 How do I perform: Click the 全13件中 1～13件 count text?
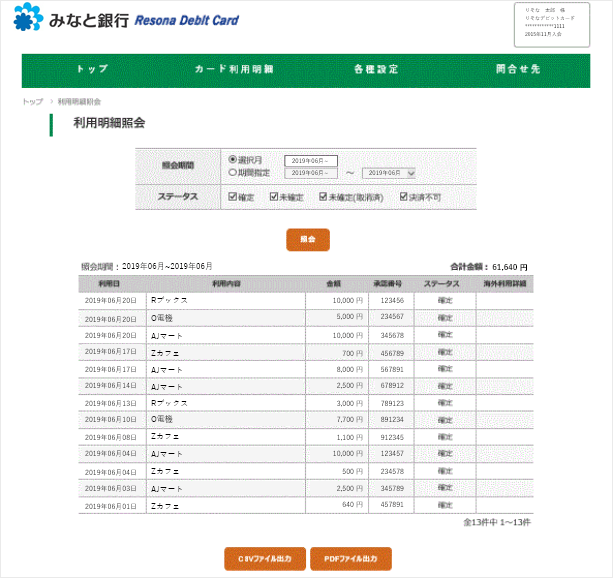(497, 522)
